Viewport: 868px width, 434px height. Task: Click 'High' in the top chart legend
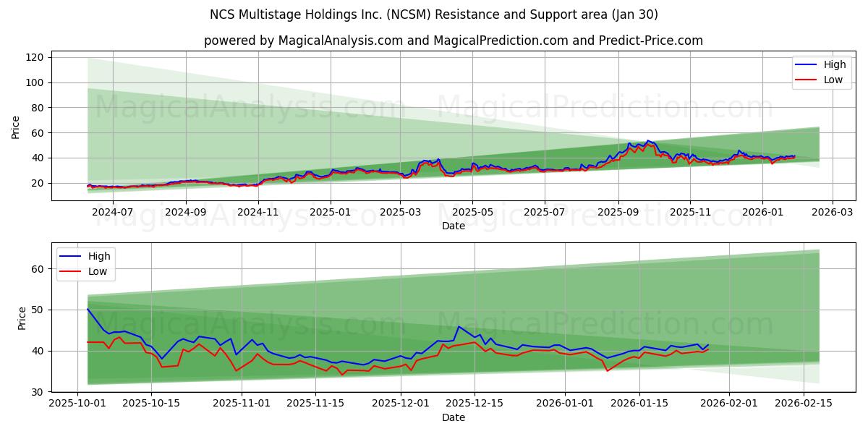(x=835, y=64)
